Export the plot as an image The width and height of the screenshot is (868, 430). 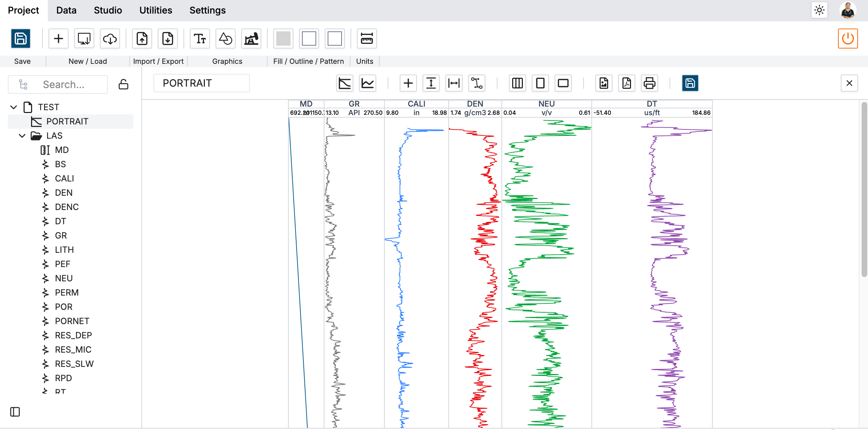(604, 83)
